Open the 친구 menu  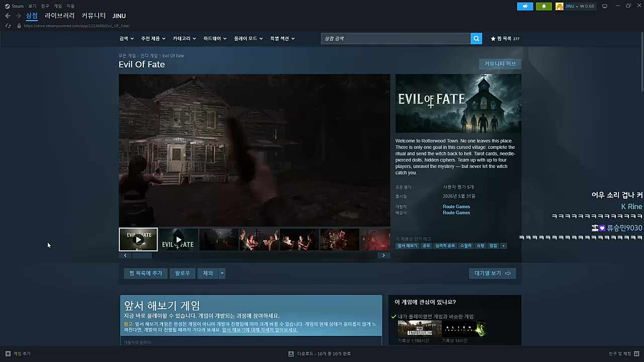[x=45, y=6]
